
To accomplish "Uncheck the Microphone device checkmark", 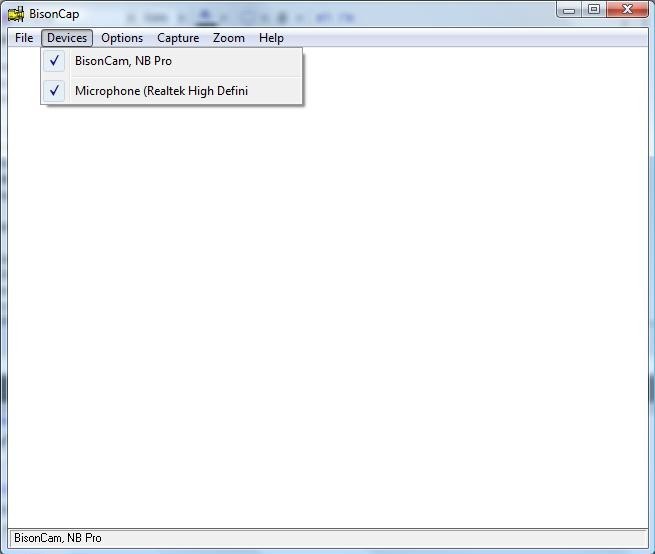I will (x=54, y=91).
